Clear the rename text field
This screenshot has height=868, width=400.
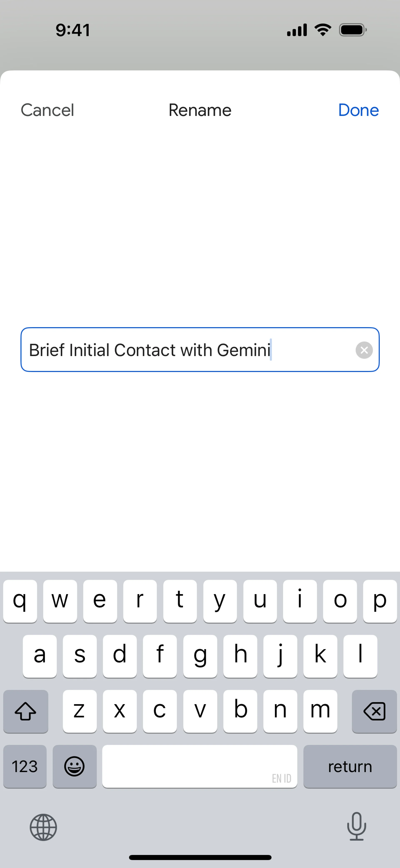pos(364,350)
